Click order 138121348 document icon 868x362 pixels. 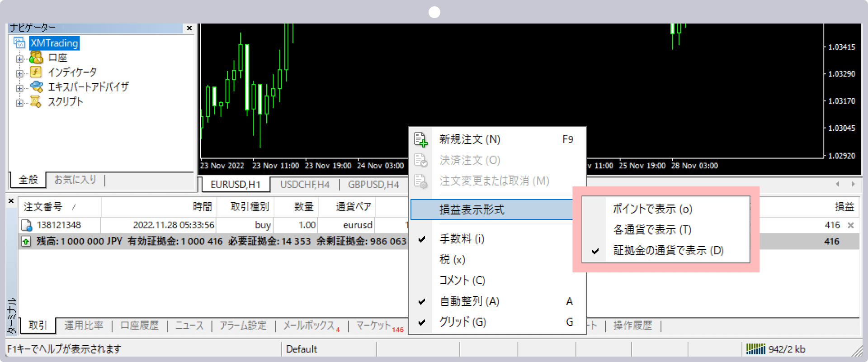pyautogui.click(x=27, y=225)
